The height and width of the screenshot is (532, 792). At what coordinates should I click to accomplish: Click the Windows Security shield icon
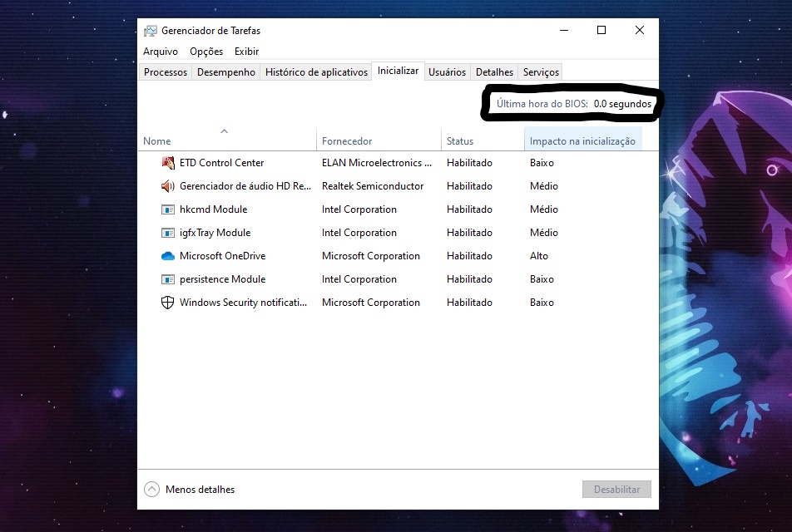click(x=168, y=303)
